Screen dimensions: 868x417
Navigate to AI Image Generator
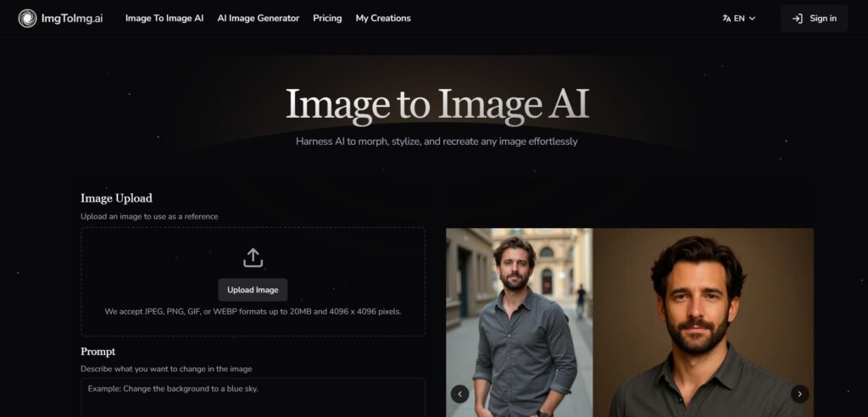(x=258, y=18)
